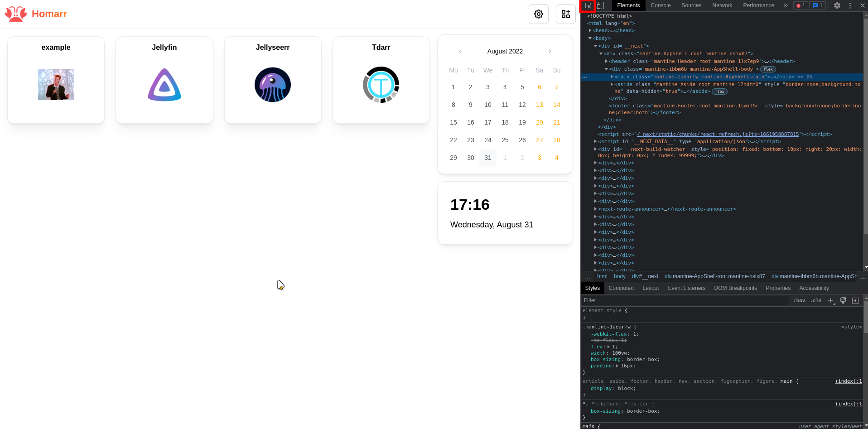This screenshot has width=868, height=429.
Task: Click the 17:16 clock widget
Action: 505,213
